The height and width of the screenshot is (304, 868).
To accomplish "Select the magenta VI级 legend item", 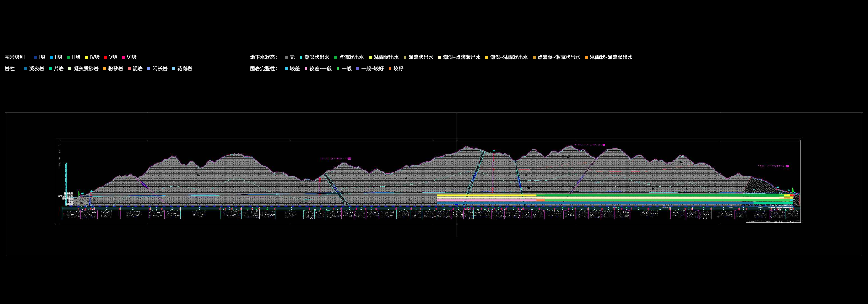I will click(x=124, y=58).
